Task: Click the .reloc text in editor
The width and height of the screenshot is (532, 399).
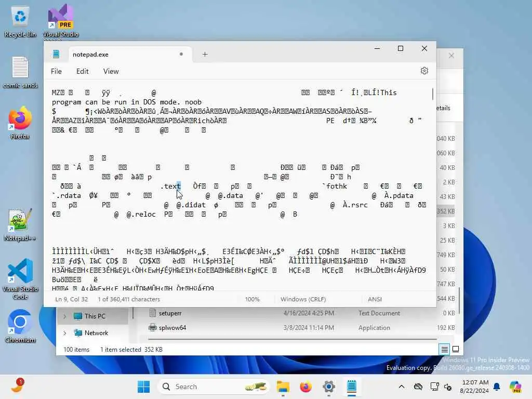Action: 141,215
